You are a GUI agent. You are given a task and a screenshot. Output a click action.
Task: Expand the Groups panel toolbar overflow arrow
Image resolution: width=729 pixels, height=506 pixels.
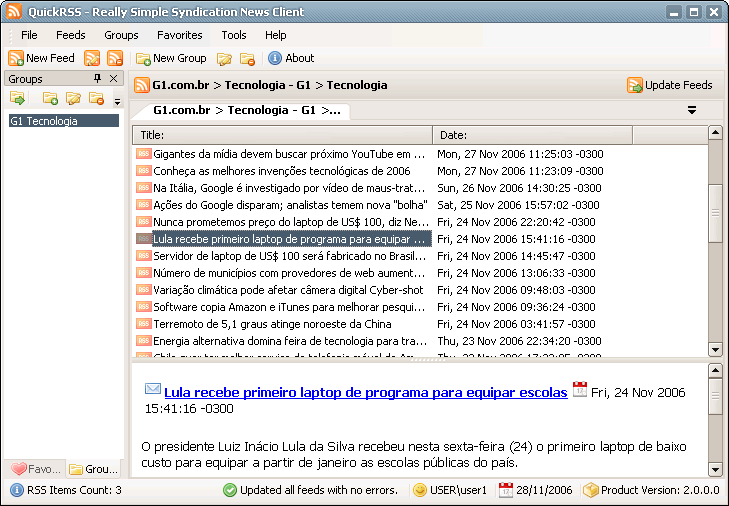click(117, 100)
